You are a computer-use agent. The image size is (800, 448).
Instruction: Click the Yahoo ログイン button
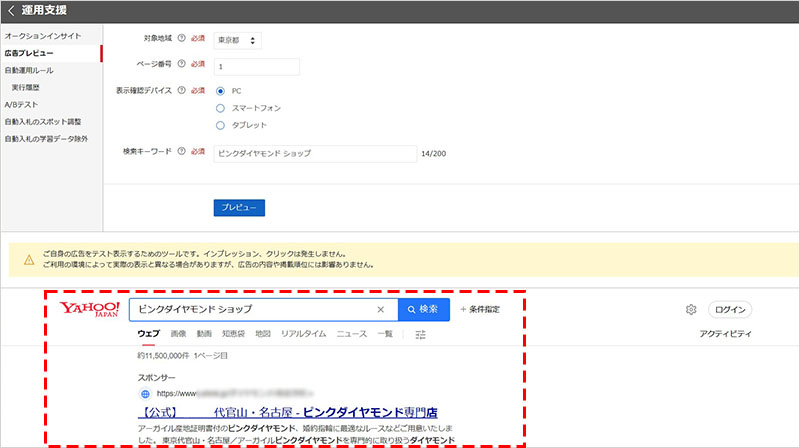point(729,310)
